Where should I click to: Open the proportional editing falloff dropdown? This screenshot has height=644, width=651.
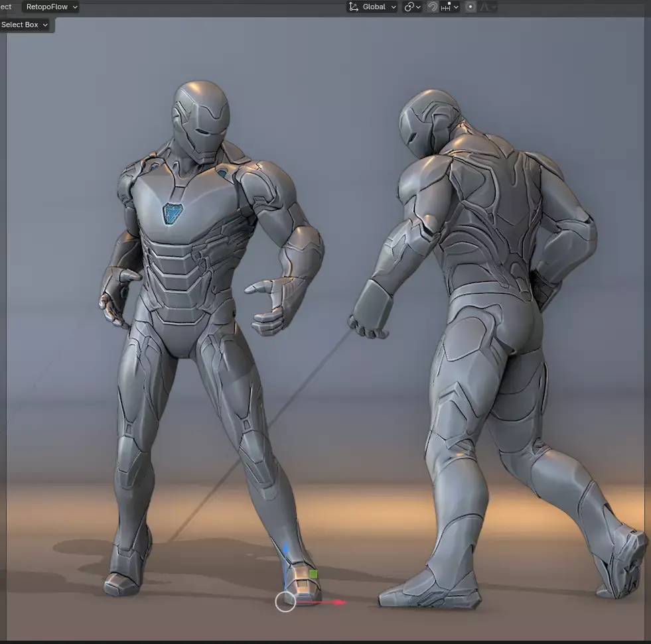coord(487,7)
